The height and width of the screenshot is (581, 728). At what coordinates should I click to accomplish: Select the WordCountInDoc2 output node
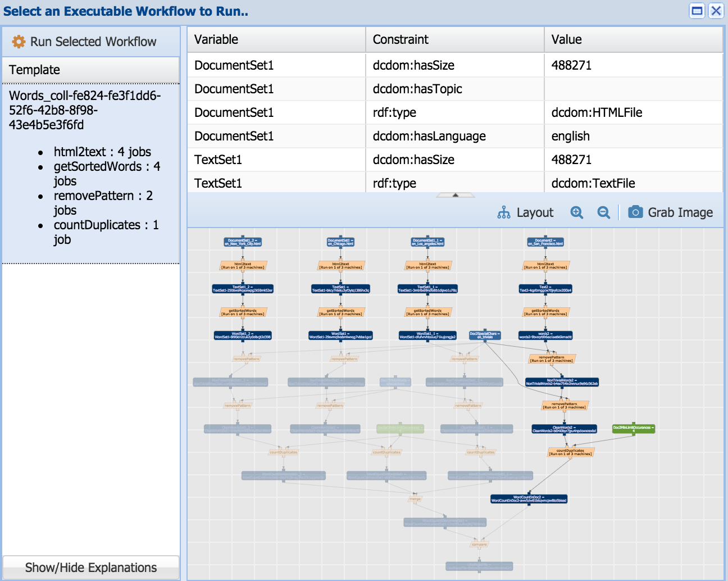click(x=529, y=498)
